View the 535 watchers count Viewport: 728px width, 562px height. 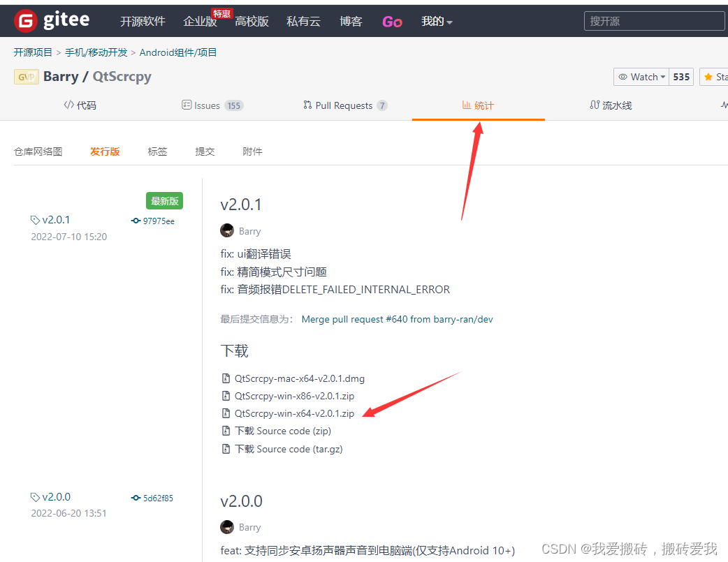point(681,77)
